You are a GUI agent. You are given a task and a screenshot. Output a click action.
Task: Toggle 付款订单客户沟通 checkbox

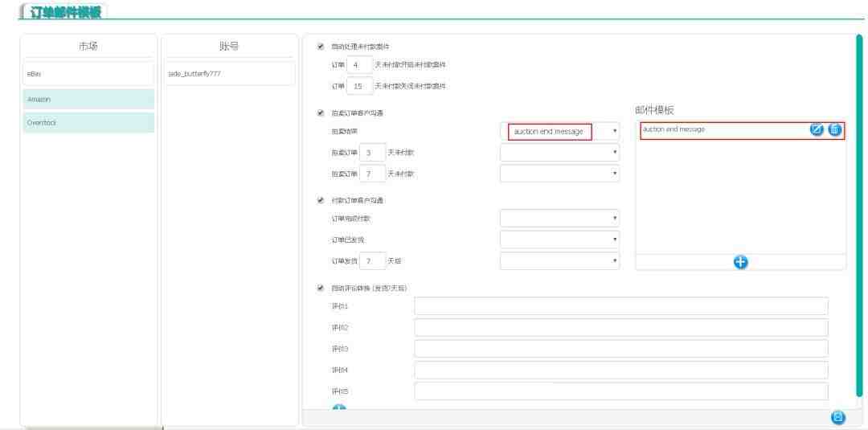(321, 200)
